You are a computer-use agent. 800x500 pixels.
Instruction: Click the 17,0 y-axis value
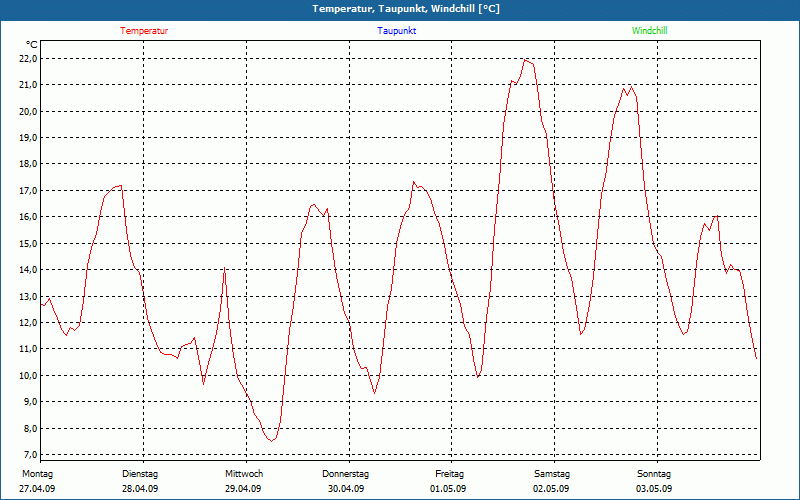[28, 190]
